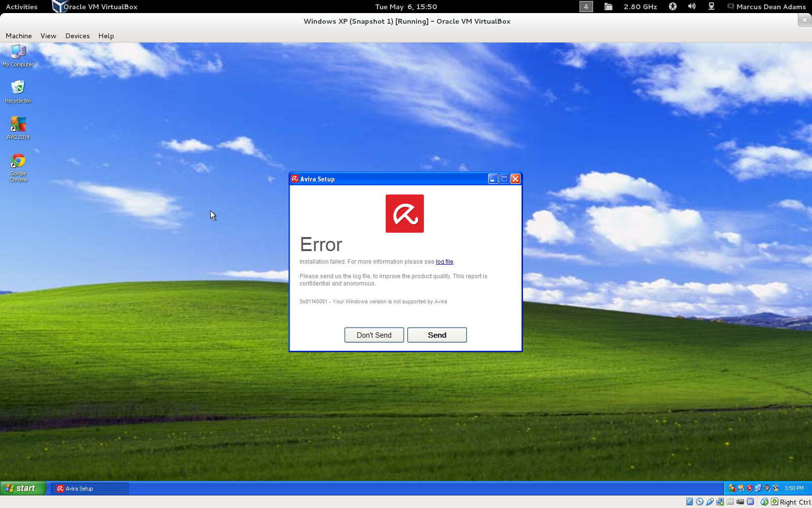Viewport: 812px width, 508px height.
Task: Click the keys icon in the XP system tray
Action: [x=741, y=488]
